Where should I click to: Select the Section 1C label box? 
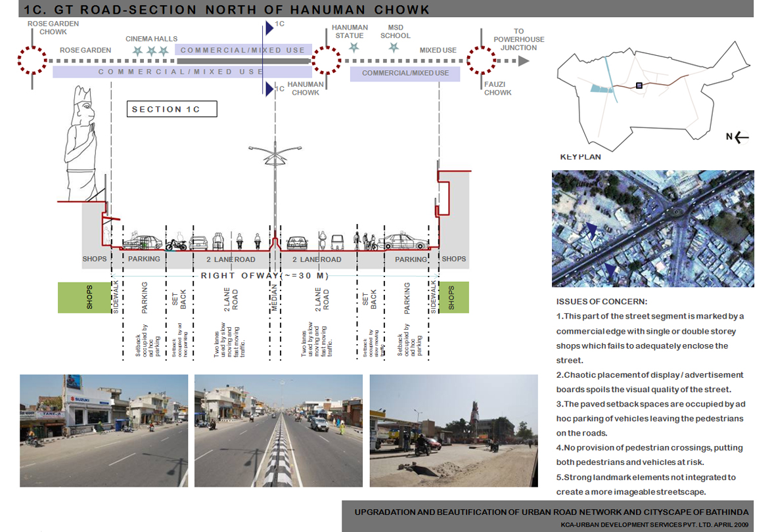click(171, 109)
